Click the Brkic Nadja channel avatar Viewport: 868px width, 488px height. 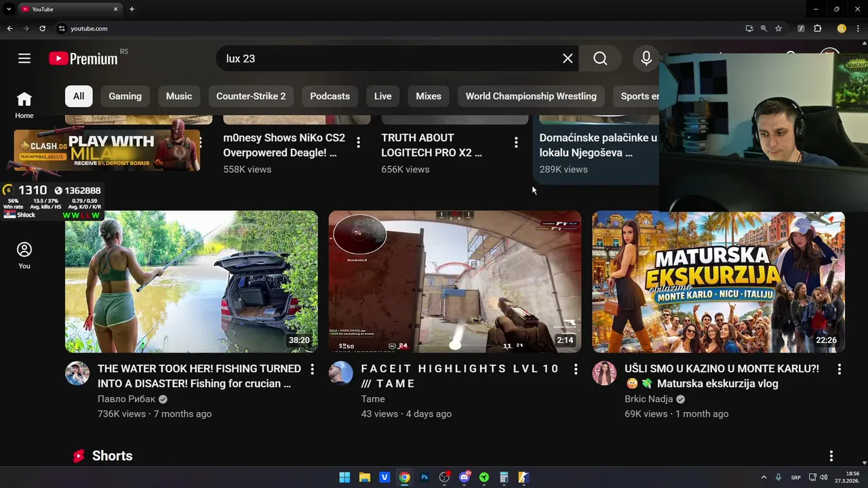pyautogui.click(x=604, y=373)
